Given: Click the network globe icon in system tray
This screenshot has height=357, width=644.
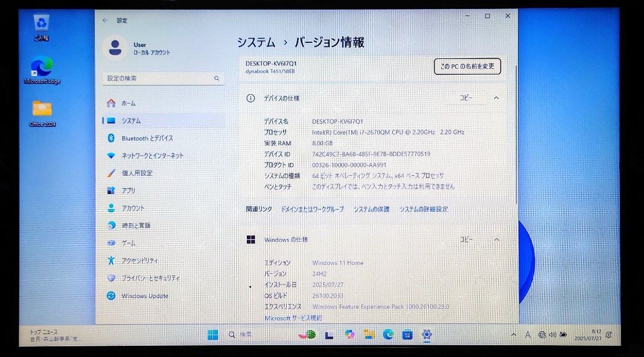Looking at the screenshot, I should click(x=541, y=334).
